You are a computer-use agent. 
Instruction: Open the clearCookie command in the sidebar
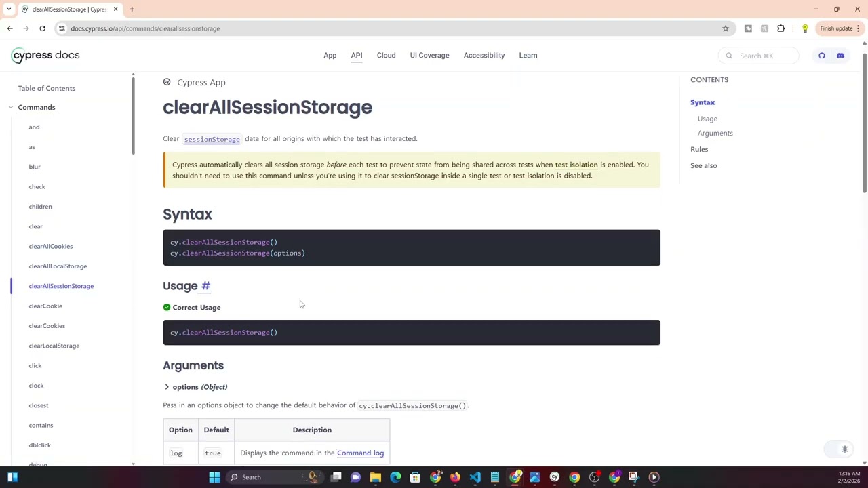tap(45, 306)
